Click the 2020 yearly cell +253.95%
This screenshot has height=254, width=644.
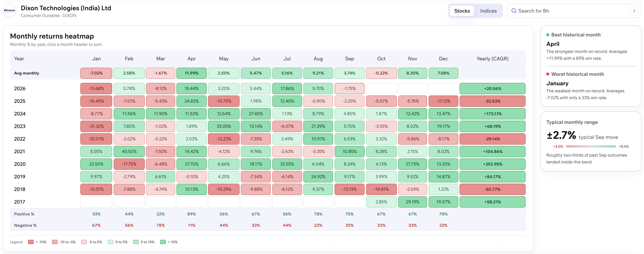[492, 164]
